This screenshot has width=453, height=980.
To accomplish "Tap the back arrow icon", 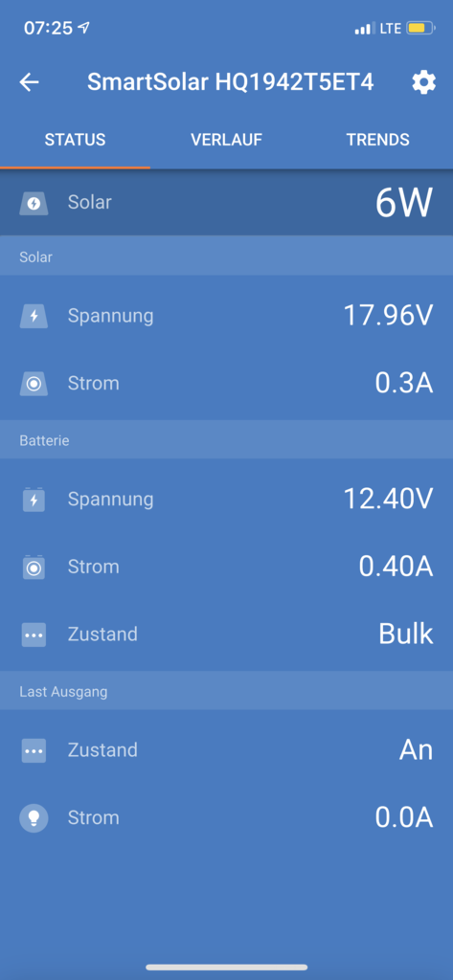I will click(29, 82).
